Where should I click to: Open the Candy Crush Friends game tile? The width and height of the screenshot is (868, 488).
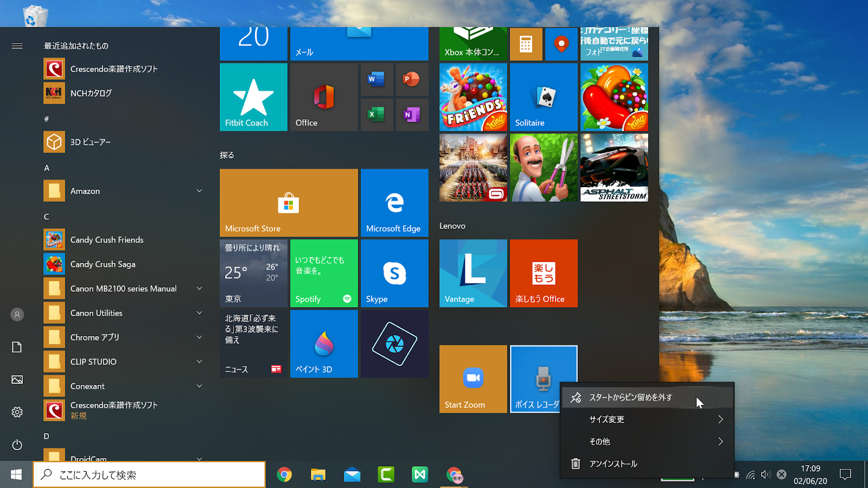pos(473,97)
